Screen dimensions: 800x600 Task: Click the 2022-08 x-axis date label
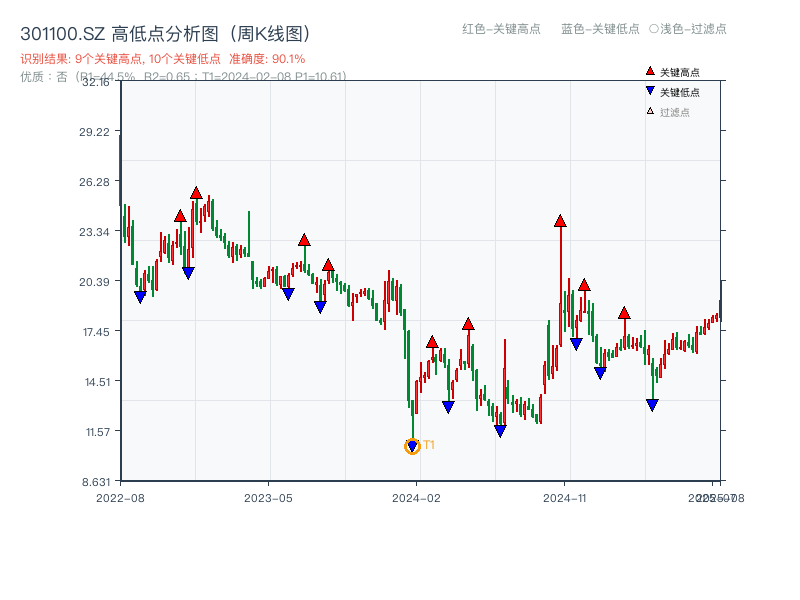coord(120,498)
